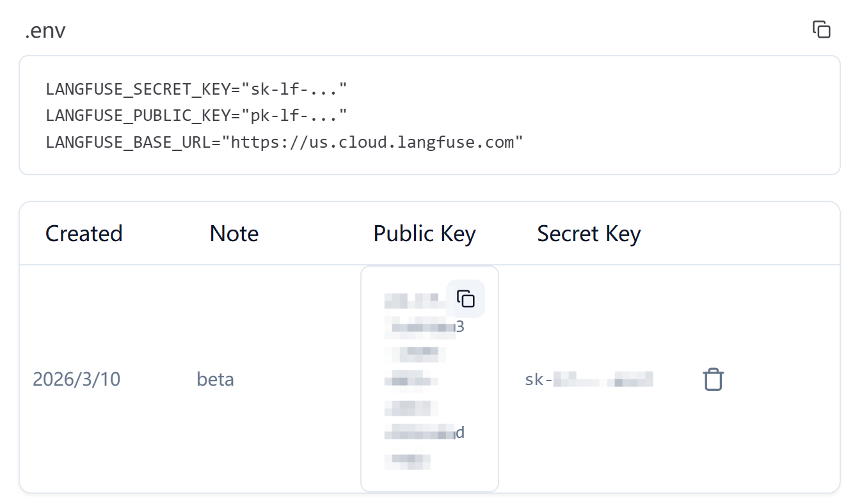Viewport: 862px width, 504px height.
Task: Select the Created column header
Action: tap(83, 233)
